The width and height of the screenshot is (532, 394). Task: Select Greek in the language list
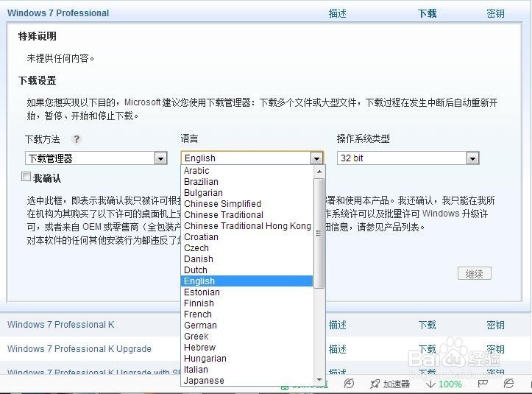point(247,337)
